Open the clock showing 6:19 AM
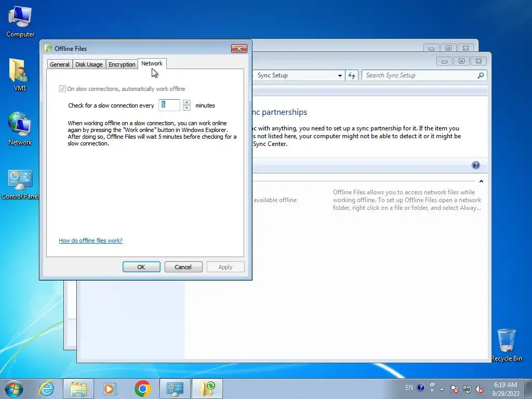The width and height of the screenshot is (532, 399). (x=506, y=389)
